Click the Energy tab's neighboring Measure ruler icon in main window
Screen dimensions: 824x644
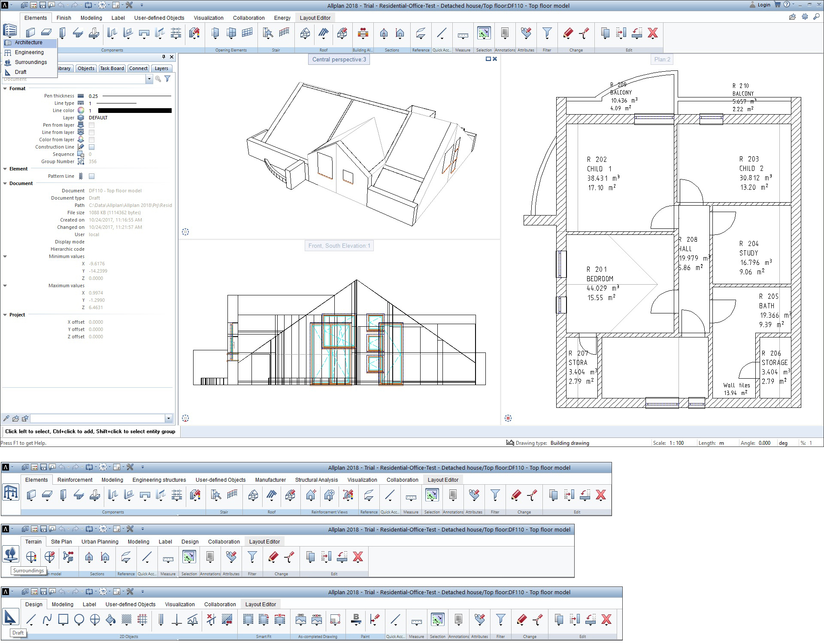(x=463, y=34)
